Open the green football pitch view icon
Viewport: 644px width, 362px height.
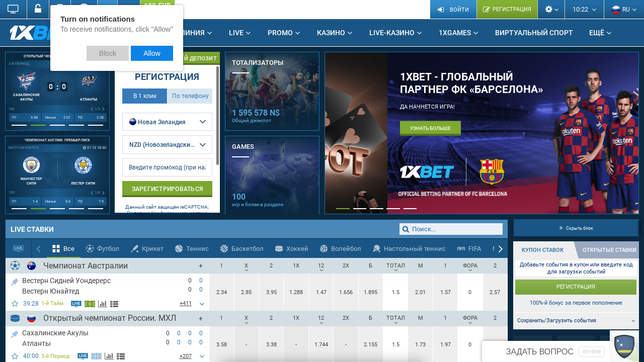tap(90, 304)
